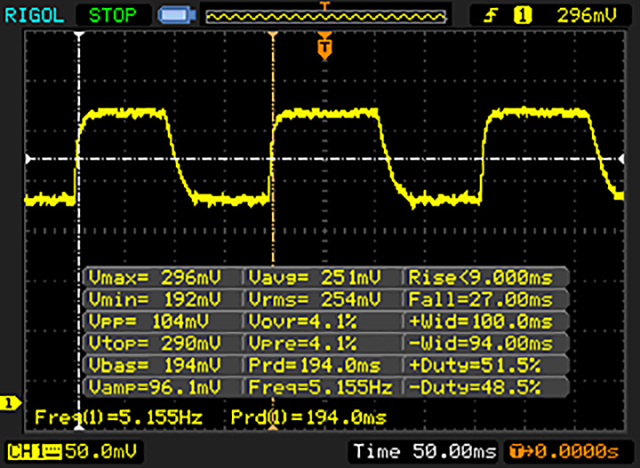Click the Vmax= 296mV measurement

(x=155, y=277)
